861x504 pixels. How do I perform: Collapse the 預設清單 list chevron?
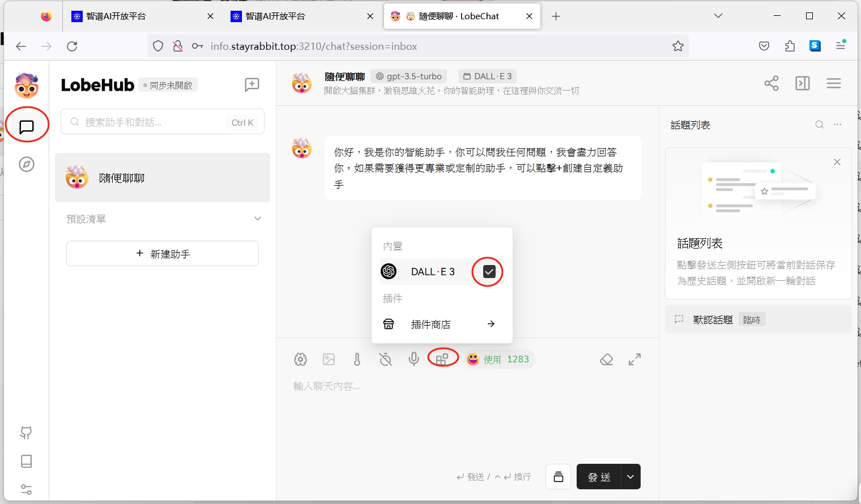[258, 219]
